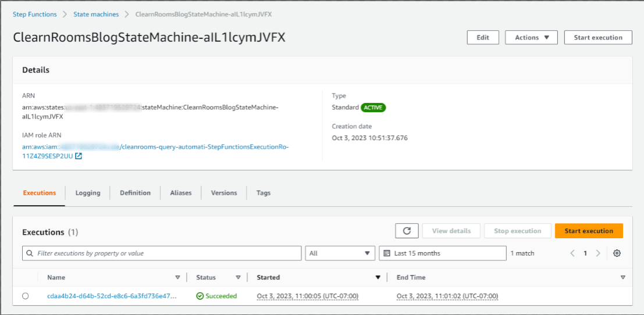This screenshot has width=644, height=315.
Task: Click the Executions (1) table heading
Action: pyautogui.click(x=50, y=232)
